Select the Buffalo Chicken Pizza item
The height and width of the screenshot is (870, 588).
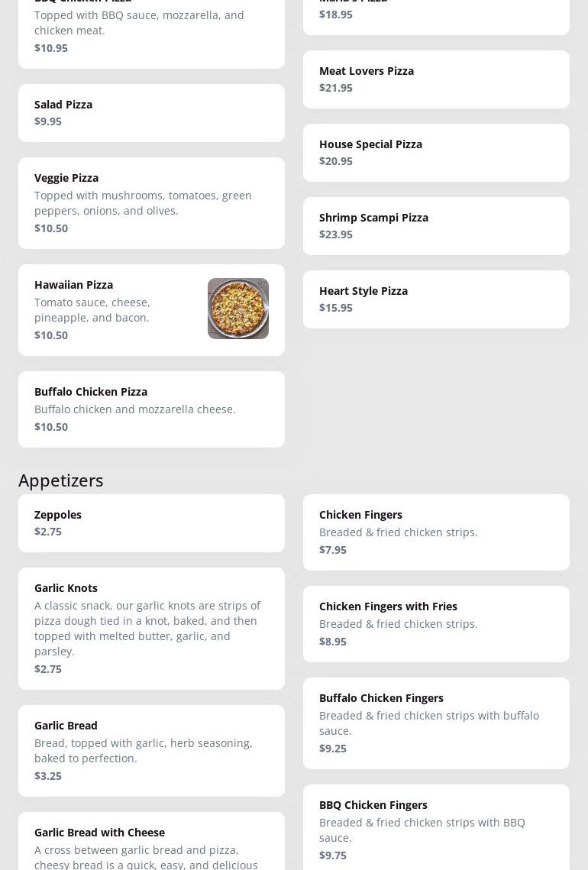click(x=151, y=409)
